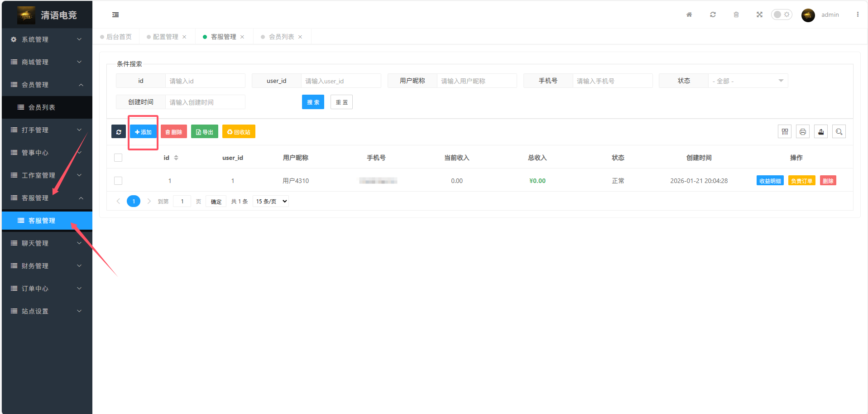Click the home icon in top bar
Screen dimensions: 868x414
pos(689,14)
